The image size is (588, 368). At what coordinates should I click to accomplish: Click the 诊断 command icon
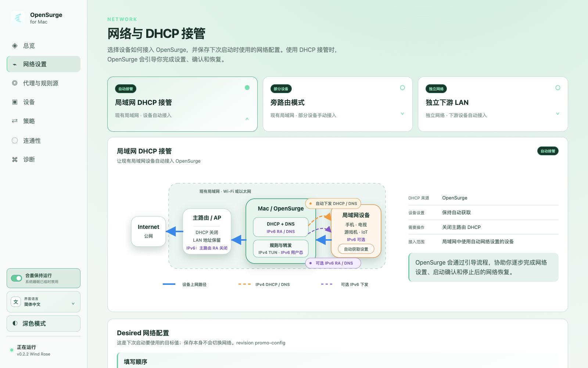(x=15, y=159)
